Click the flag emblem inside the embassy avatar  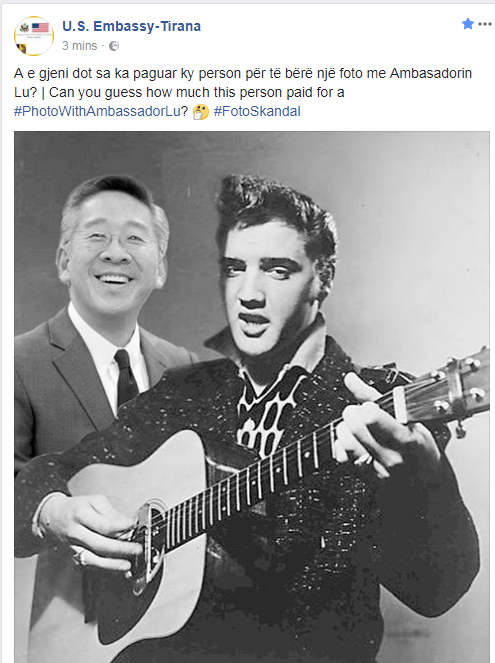(x=40, y=28)
